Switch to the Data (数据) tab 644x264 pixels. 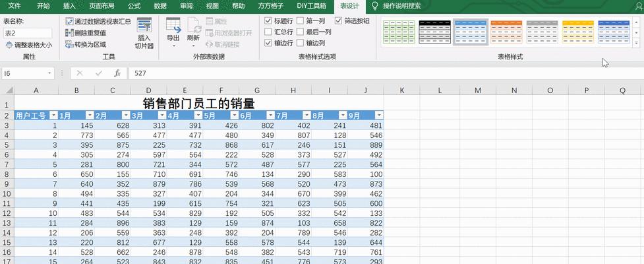pyautogui.click(x=160, y=6)
